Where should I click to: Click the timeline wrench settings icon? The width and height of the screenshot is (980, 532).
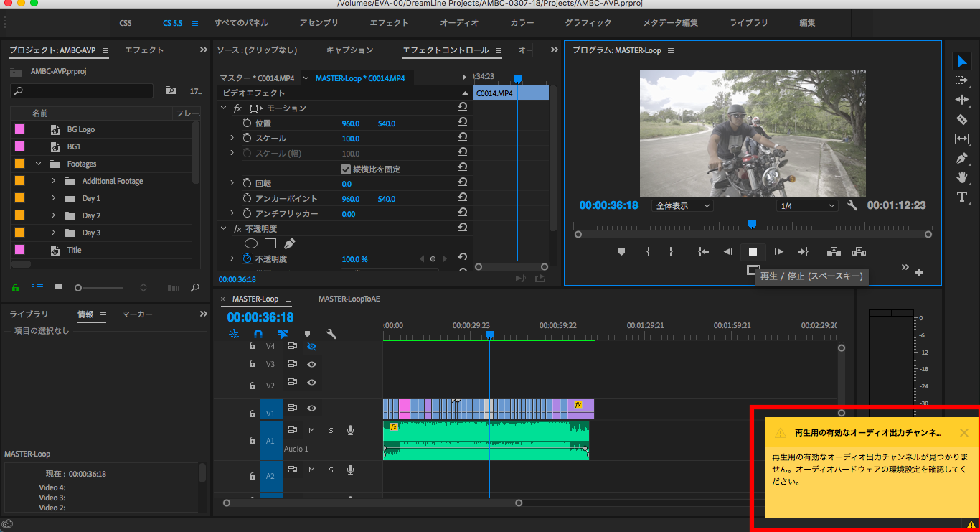click(x=331, y=334)
